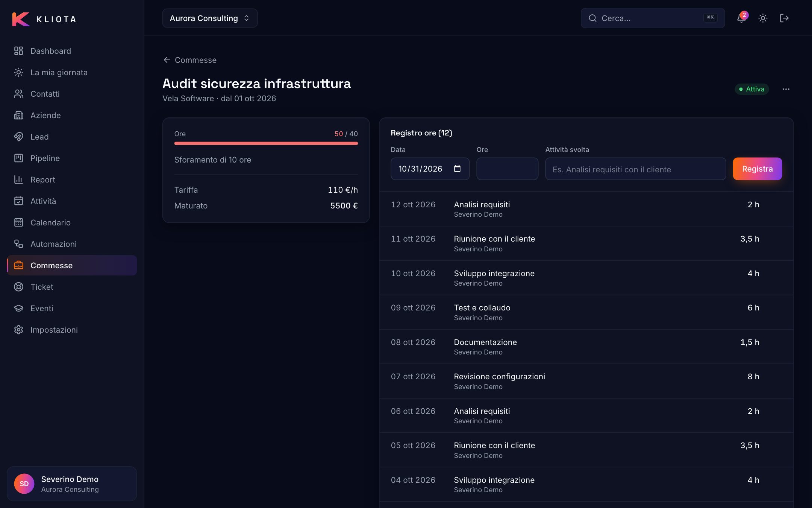Select the 12 ott 2026 Analisi requisiti entry
This screenshot has height=508, width=812.
pos(586,209)
